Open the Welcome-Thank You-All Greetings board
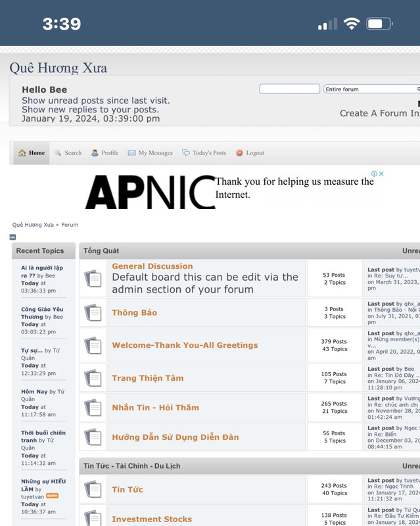 click(185, 345)
